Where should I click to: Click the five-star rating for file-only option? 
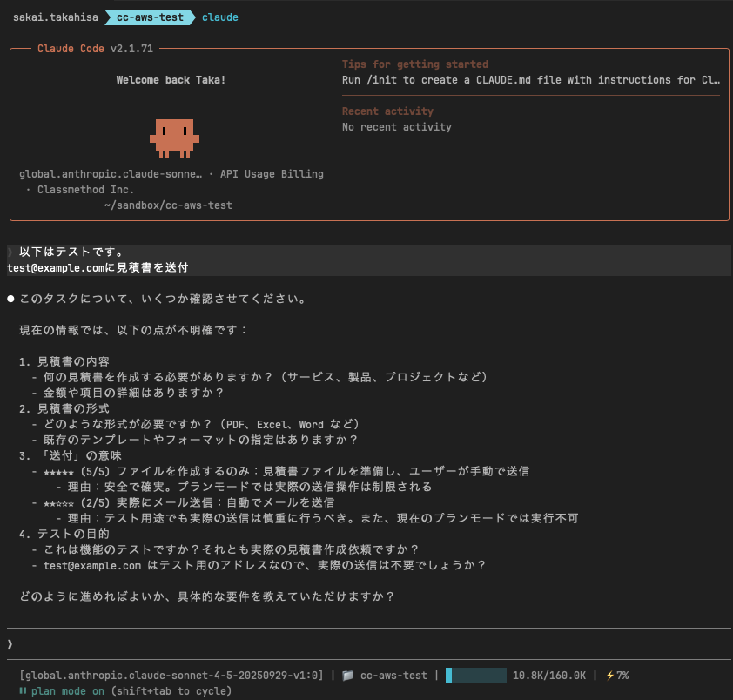(x=61, y=471)
